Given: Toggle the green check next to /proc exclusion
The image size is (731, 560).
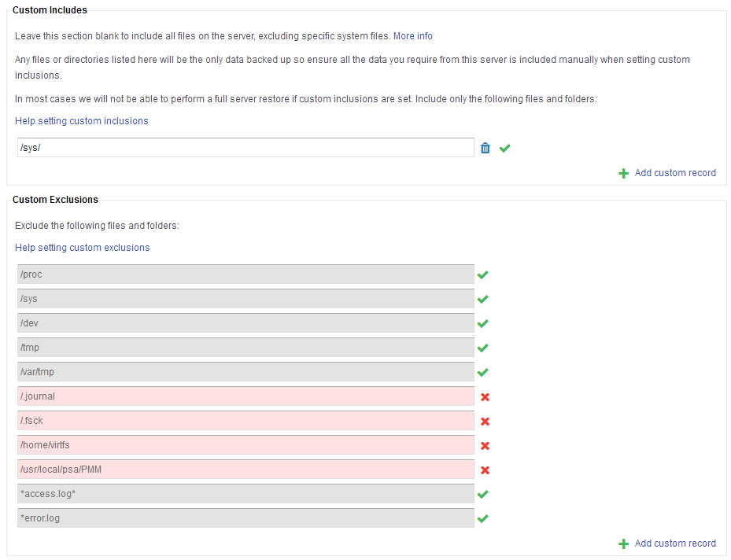Looking at the screenshot, I should tap(483, 274).
